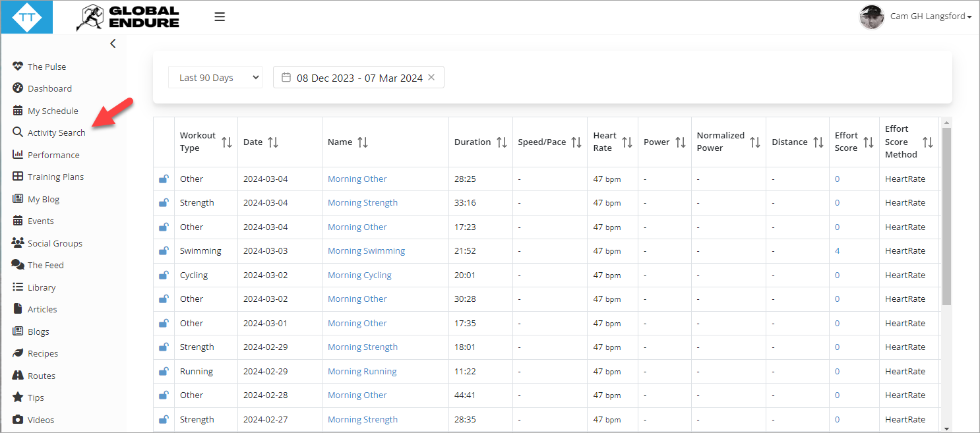The height and width of the screenshot is (433, 980).
Task: Toggle lock on 28:25 Morning Other row
Action: 163,179
